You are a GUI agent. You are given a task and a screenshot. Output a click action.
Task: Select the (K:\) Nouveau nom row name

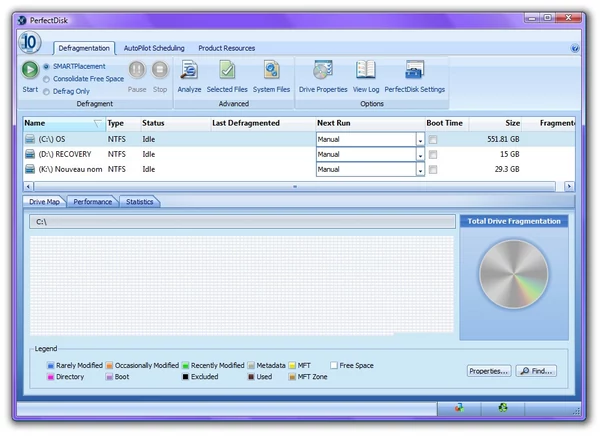click(x=70, y=169)
